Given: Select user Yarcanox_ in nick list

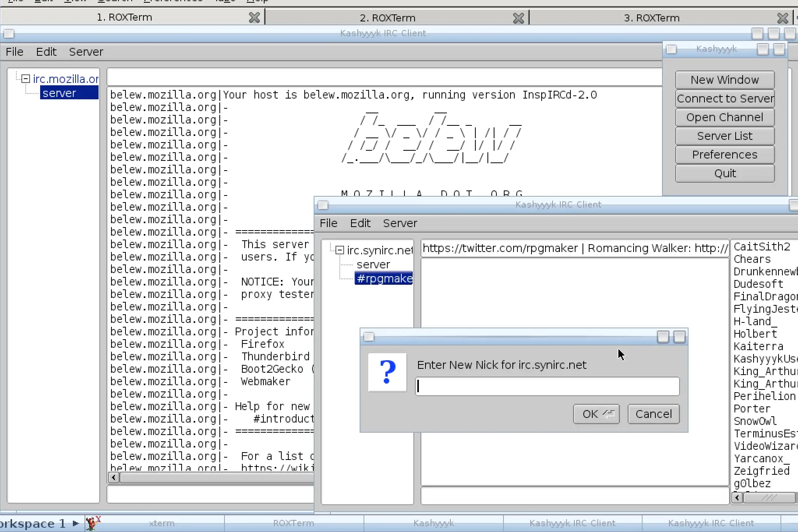Looking at the screenshot, I should click(x=761, y=458).
